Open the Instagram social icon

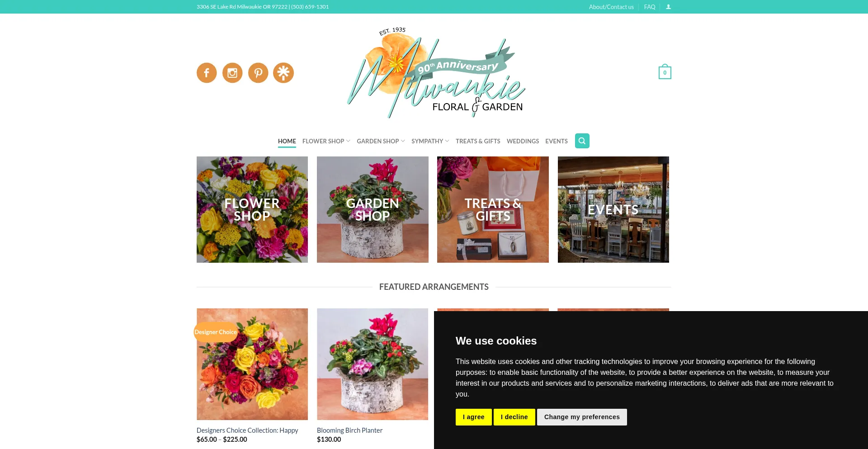[232, 73]
